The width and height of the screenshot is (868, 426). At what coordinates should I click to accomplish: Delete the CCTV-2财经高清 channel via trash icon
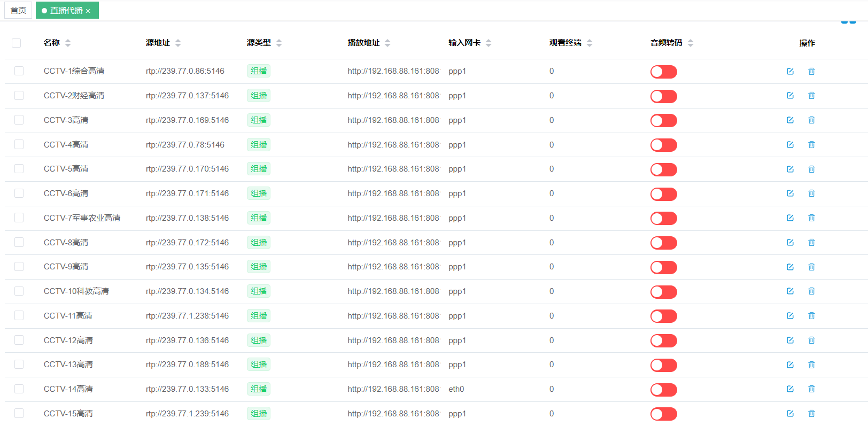coord(811,96)
